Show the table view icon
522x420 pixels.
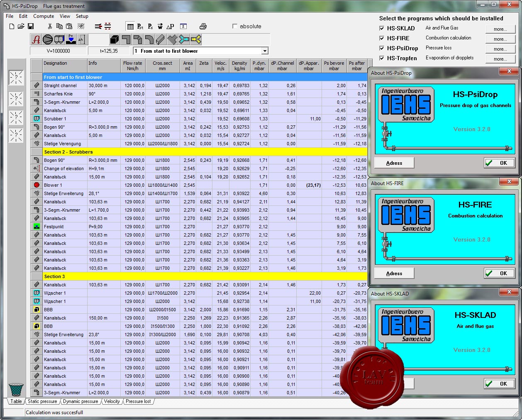130,27
